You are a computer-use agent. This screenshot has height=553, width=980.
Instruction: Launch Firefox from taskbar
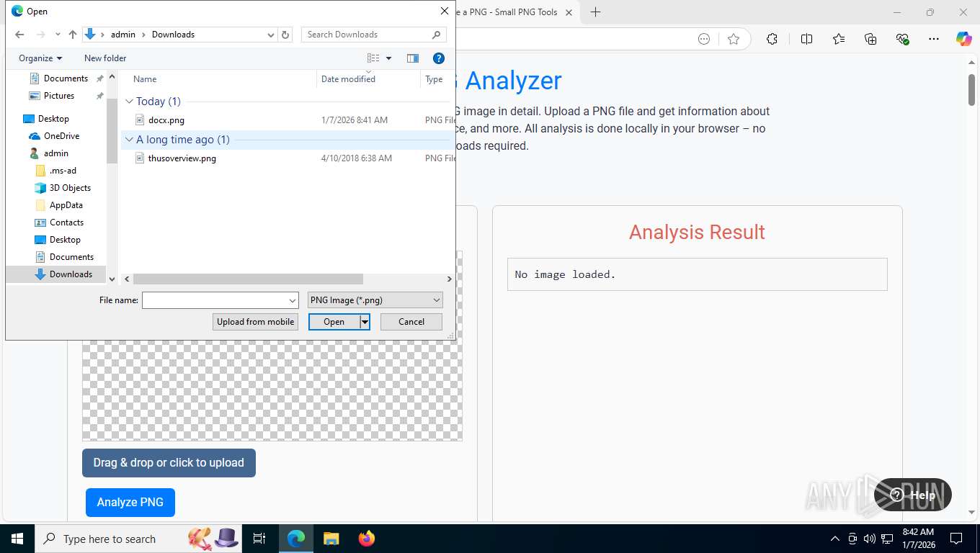point(367,539)
